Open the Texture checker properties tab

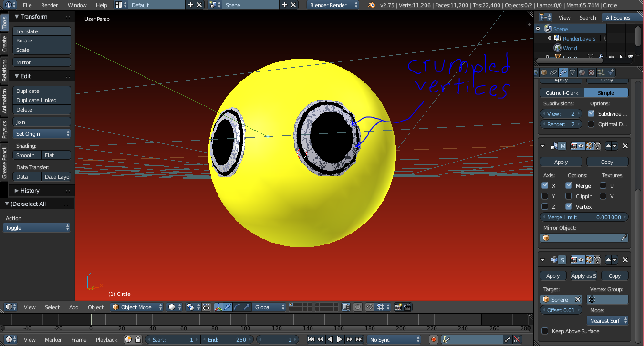[592, 72]
